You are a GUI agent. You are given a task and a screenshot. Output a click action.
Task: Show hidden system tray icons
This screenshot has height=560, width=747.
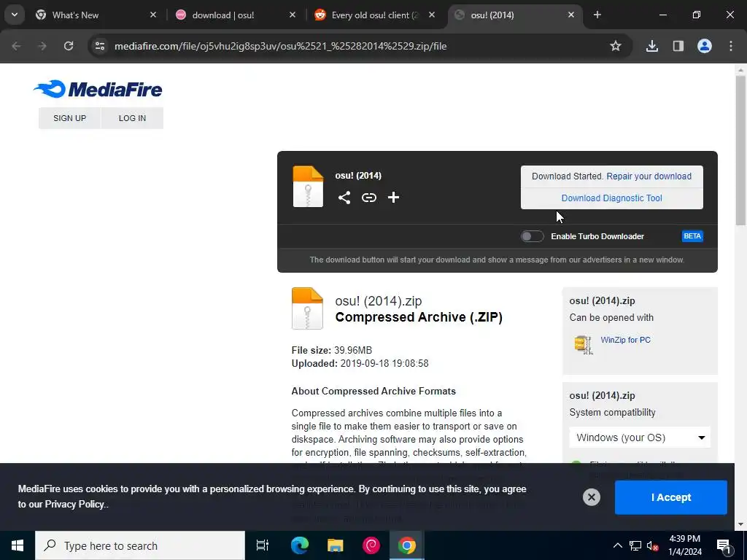617,545
